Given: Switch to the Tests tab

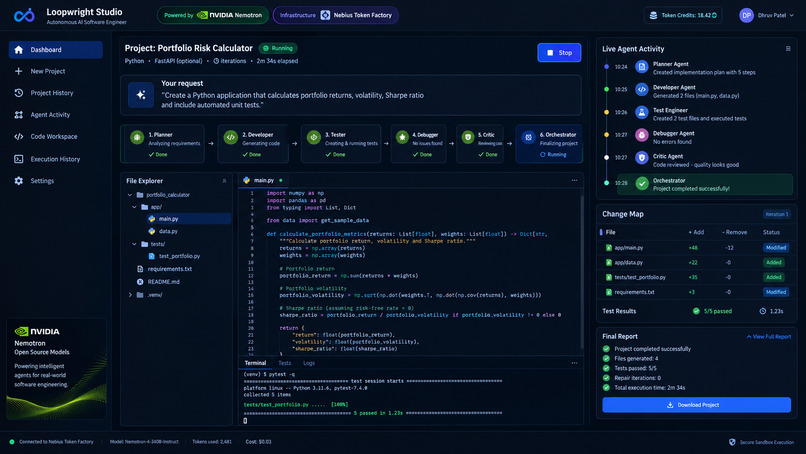Looking at the screenshot, I should 284,363.
